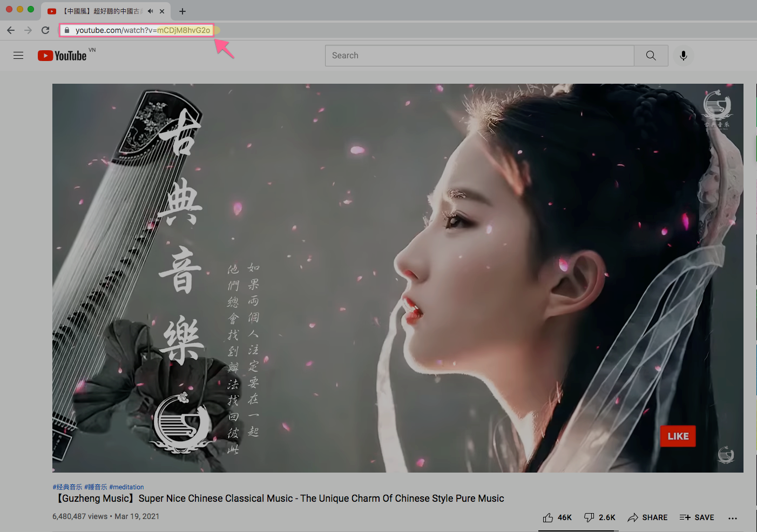
Task: Go back with the browser back arrow
Action: coord(11,30)
